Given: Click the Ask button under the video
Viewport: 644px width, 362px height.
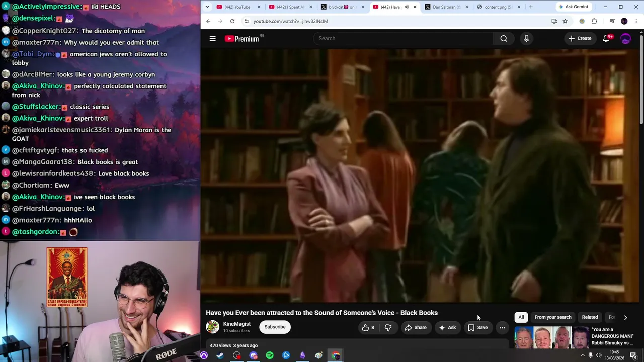Looking at the screenshot, I should (x=447, y=328).
